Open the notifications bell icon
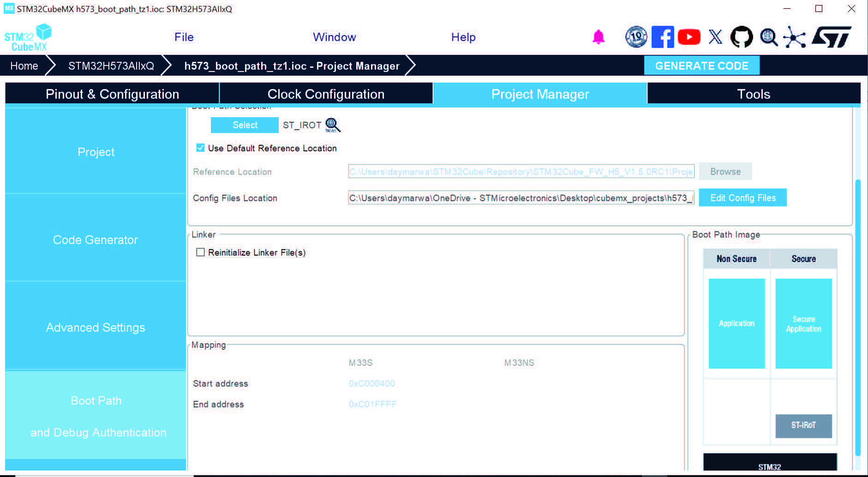868x477 pixels. pyautogui.click(x=599, y=37)
